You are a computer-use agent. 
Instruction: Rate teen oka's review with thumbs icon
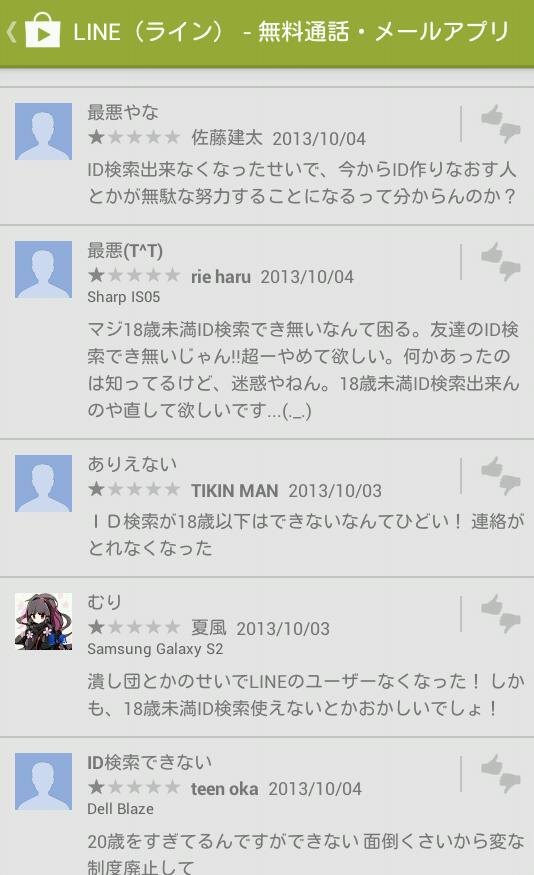click(501, 773)
